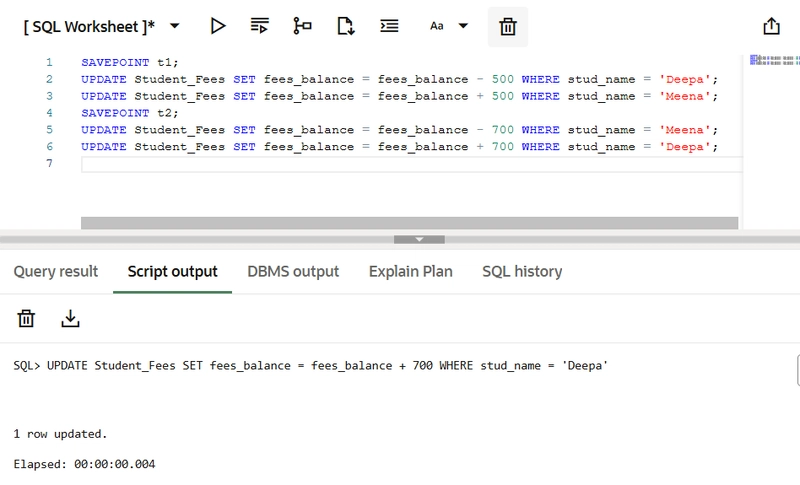Viewport: 800px width, 485px height.
Task: Click the editor horizontal scrollbar
Action: point(409,223)
